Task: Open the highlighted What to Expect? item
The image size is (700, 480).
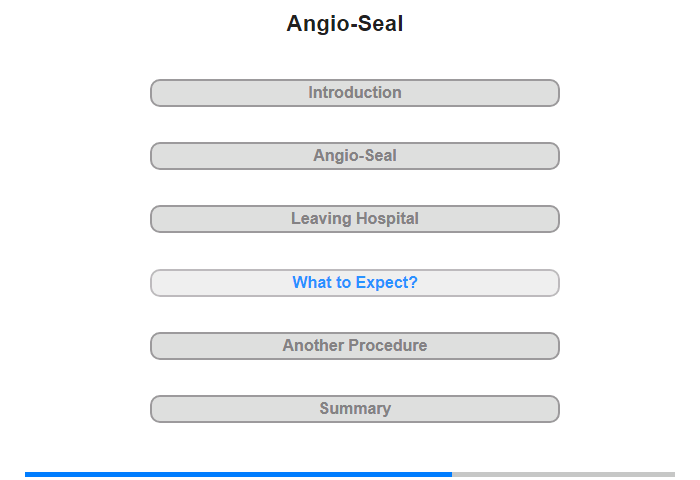Action: coord(354,283)
